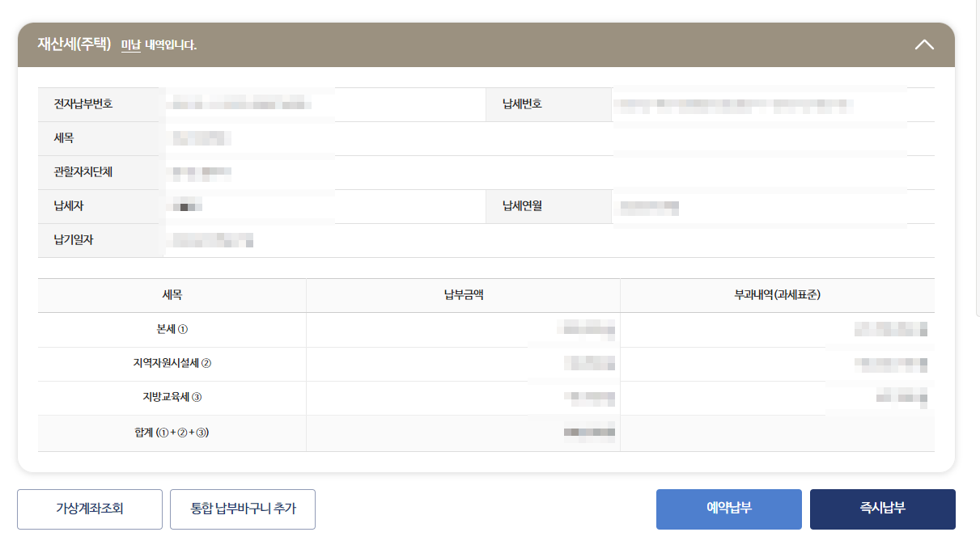The width and height of the screenshot is (980, 549).
Task: Select the 예약납부 scheduled payment button
Action: 728,509
